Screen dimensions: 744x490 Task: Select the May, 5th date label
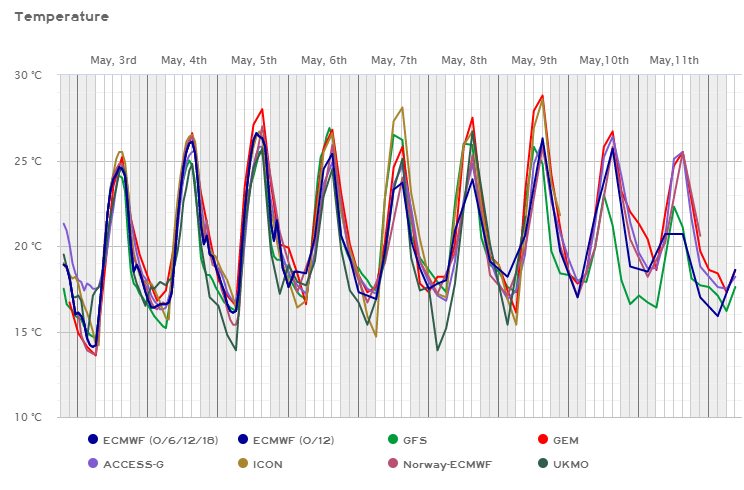click(x=254, y=60)
